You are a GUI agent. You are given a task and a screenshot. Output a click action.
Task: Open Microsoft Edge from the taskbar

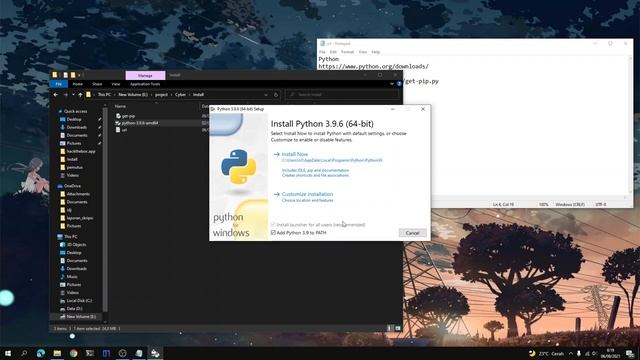coord(40,353)
